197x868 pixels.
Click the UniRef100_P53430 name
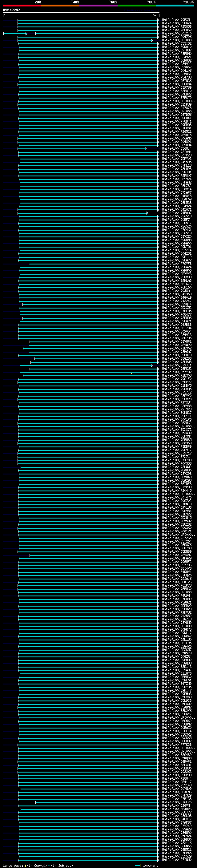176,433
